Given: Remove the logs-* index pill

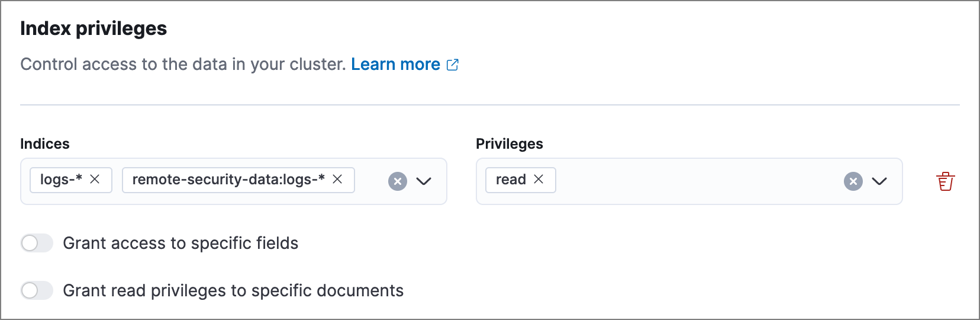Looking at the screenshot, I should [95, 180].
